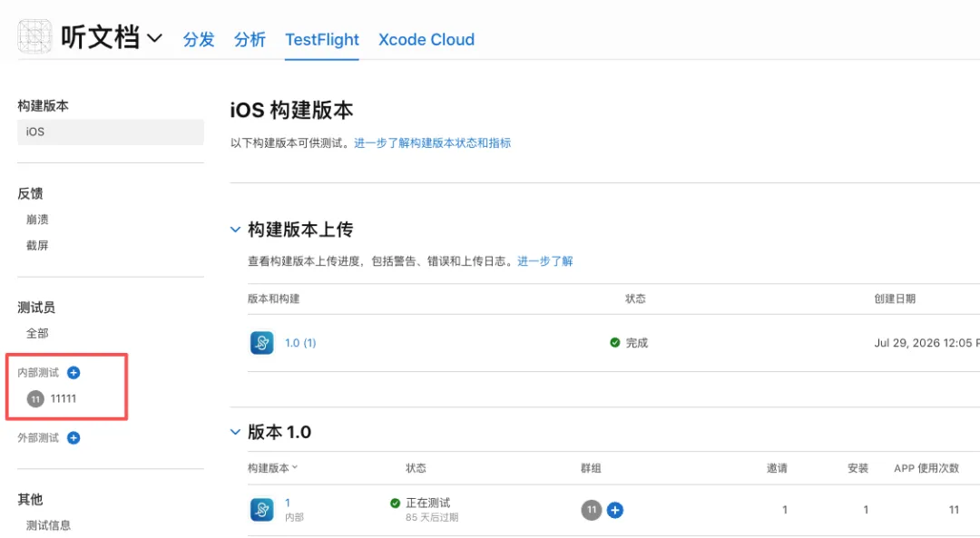Open 截屏 feedback in sidebar
The width and height of the screenshot is (980, 538).
(x=37, y=245)
